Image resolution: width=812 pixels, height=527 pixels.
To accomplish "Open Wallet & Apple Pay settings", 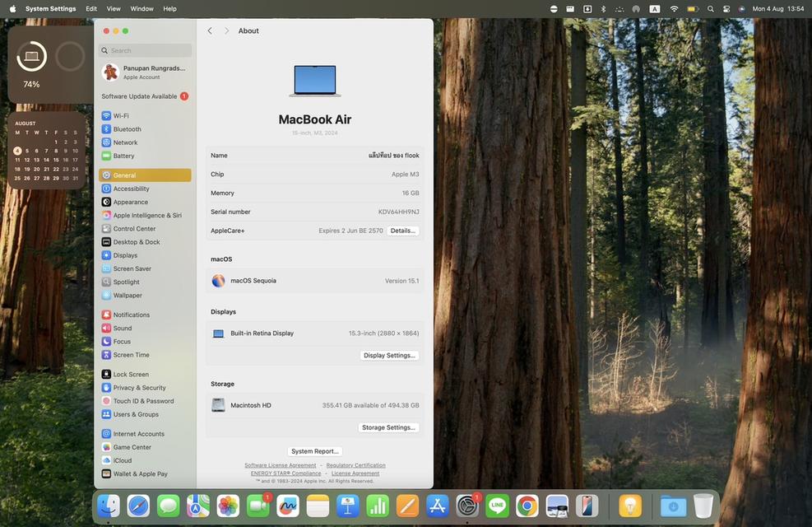I will (145, 473).
